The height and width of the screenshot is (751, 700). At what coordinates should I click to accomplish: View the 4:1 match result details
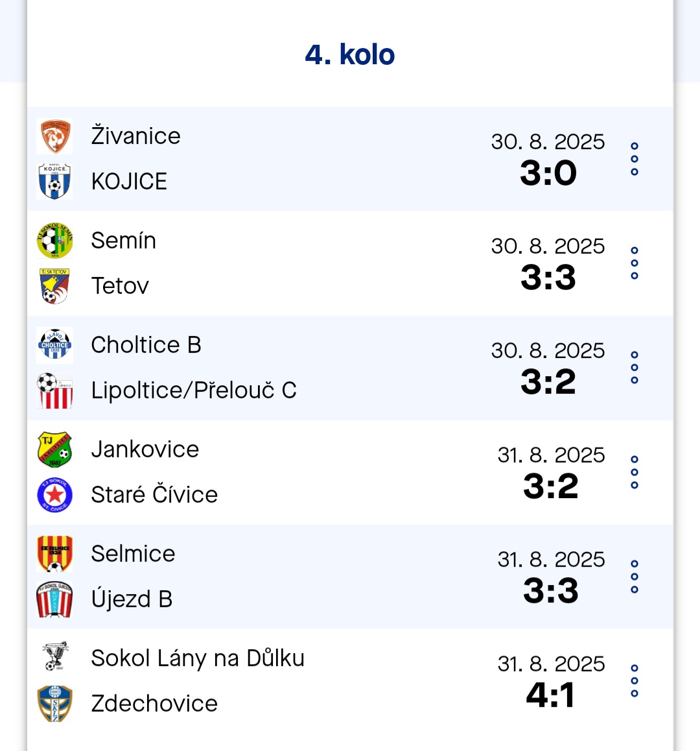point(550,695)
